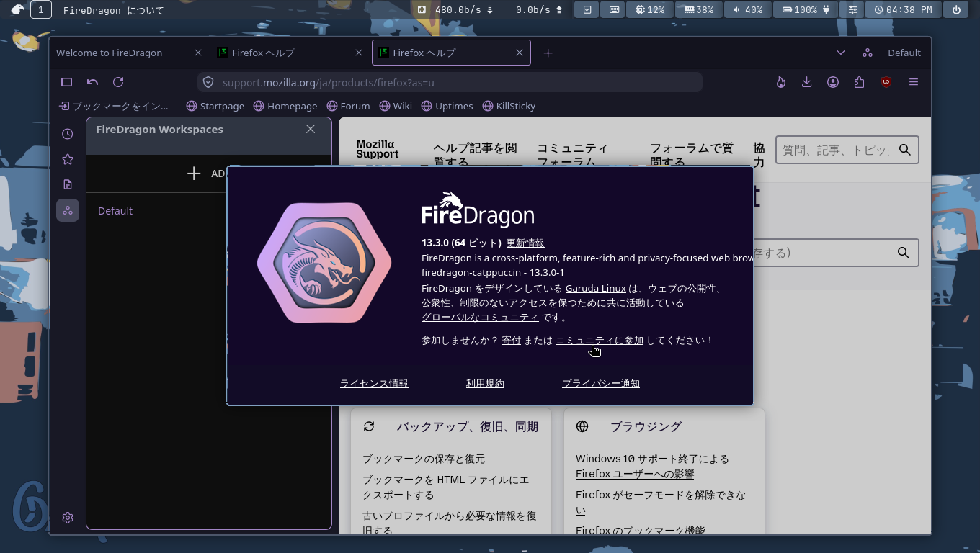Open プライバシー通知 link
980x553 pixels.
pos(601,384)
